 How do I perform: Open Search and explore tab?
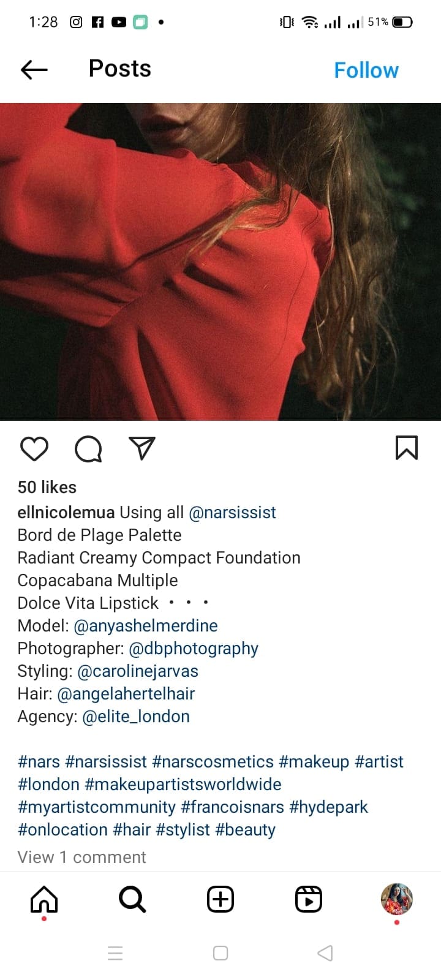132,899
